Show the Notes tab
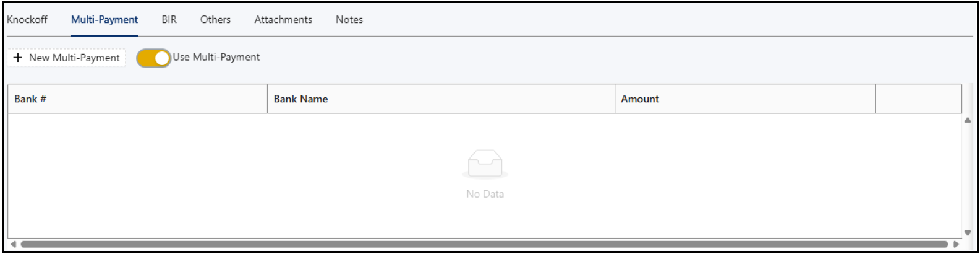980x254 pixels. pyautogui.click(x=349, y=20)
